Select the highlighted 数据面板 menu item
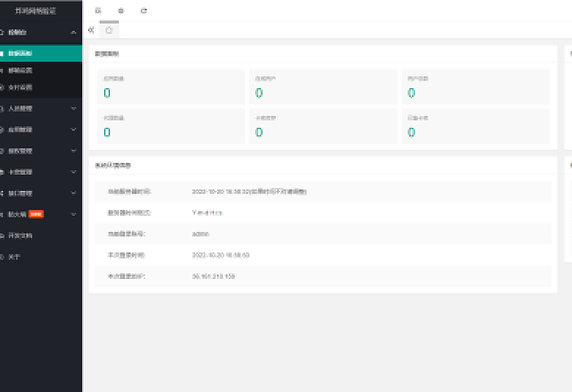The width and height of the screenshot is (572, 392). click(x=39, y=54)
